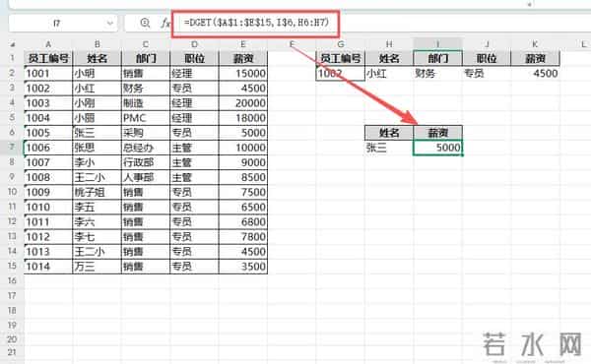
Task: Click department cell 采购
Action: click(146, 133)
